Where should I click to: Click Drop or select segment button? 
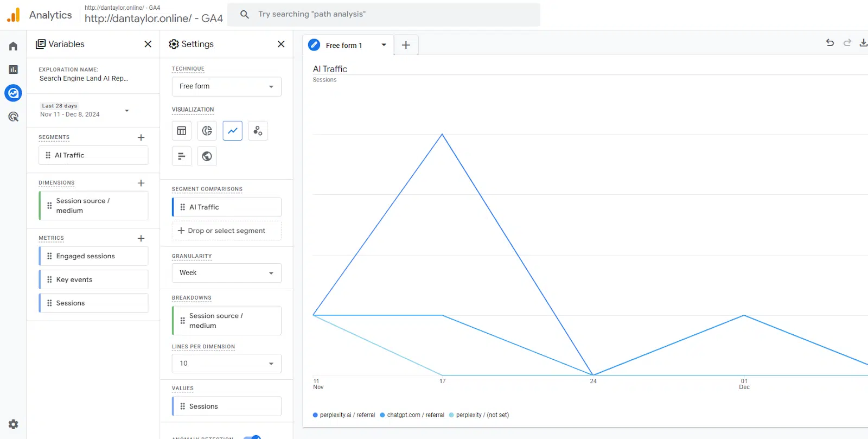226,231
